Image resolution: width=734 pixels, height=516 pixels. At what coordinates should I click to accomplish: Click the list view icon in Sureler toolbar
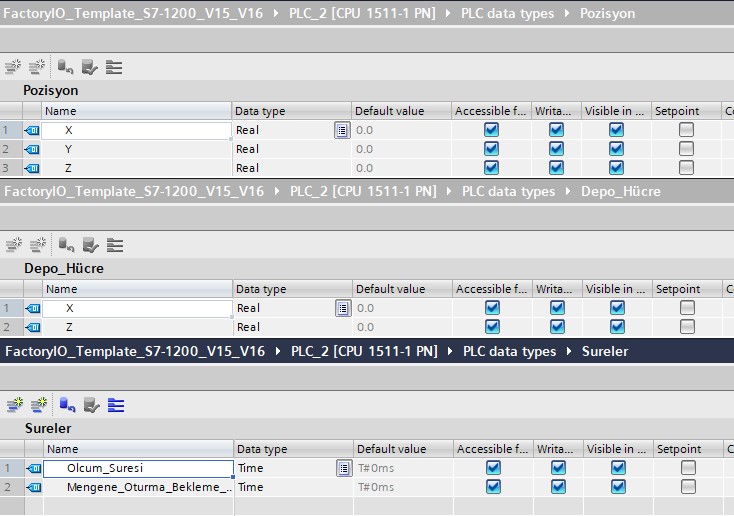[x=116, y=405]
